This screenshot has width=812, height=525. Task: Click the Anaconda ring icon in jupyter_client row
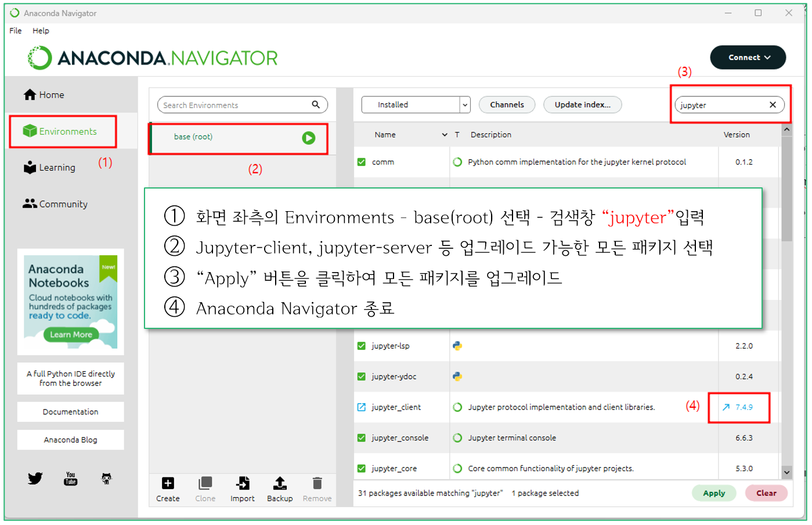tap(457, 407)
